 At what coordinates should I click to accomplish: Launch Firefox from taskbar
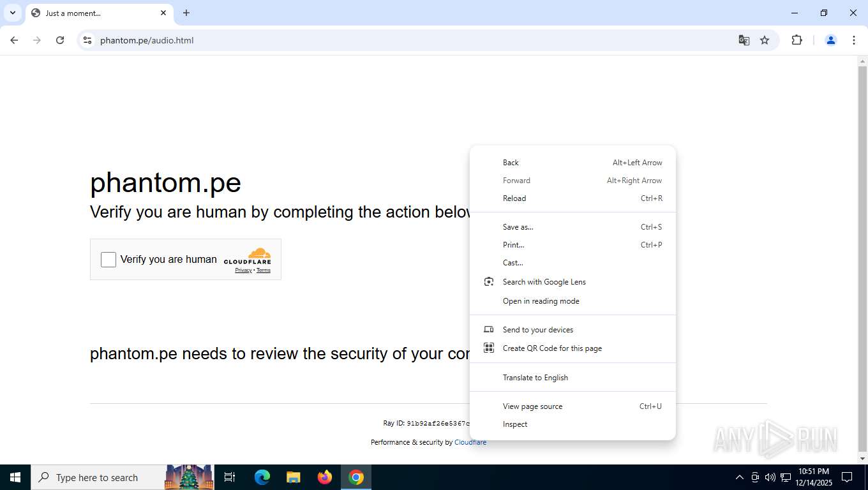(325, 477)
